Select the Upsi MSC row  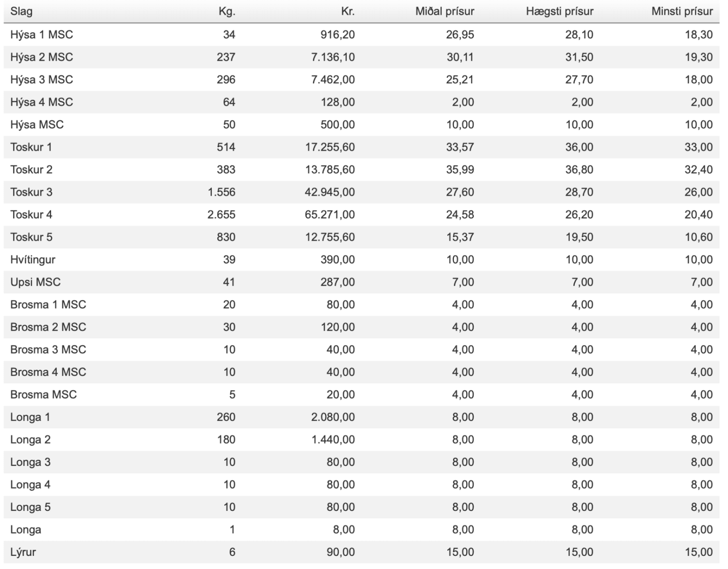pos(361,282)
